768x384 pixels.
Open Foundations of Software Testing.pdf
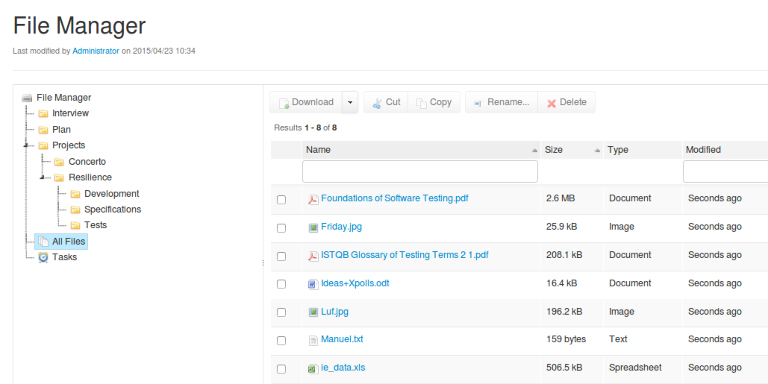(x=395, y=198)
